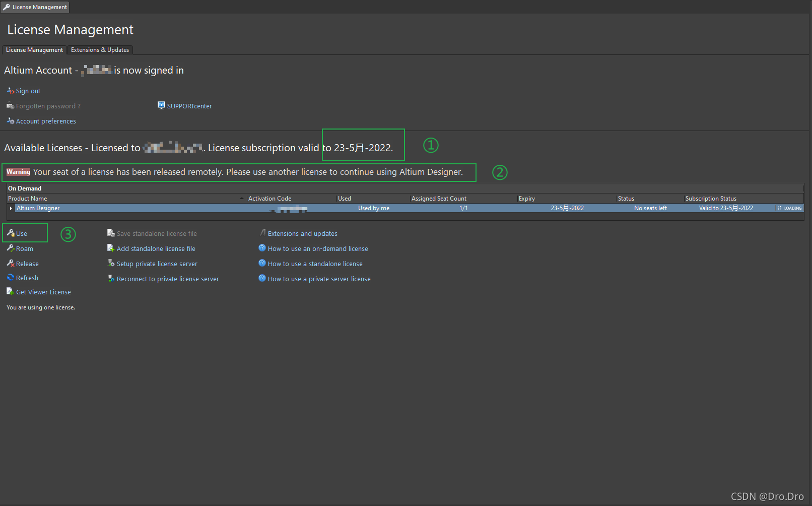
Task: Click the Add standalone license file icon
Action: [x=111, y=248]
